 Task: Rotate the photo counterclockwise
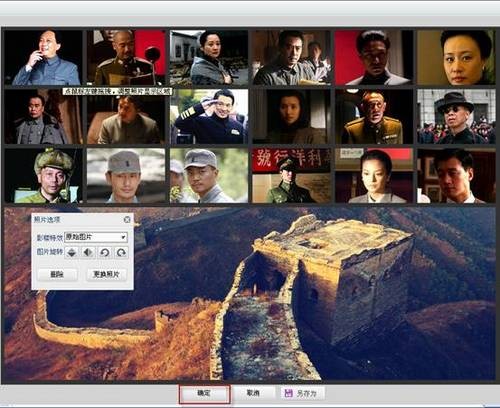point(105,252)
